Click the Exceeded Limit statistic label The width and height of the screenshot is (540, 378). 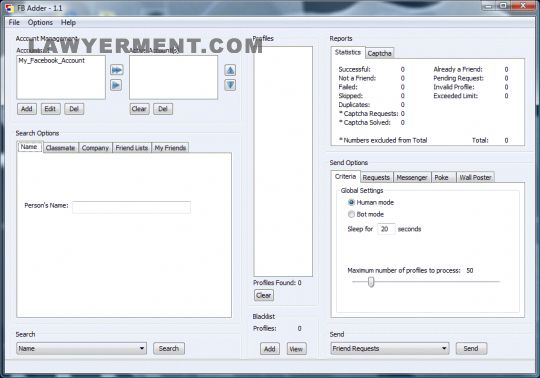pyautogui.click(x=456, y=96)
